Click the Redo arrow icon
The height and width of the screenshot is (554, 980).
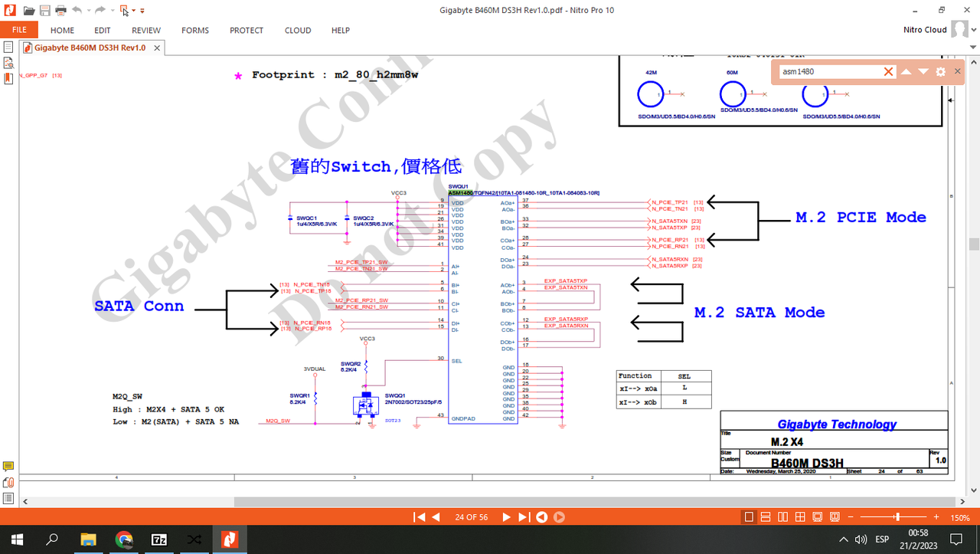tap(100, 11)
